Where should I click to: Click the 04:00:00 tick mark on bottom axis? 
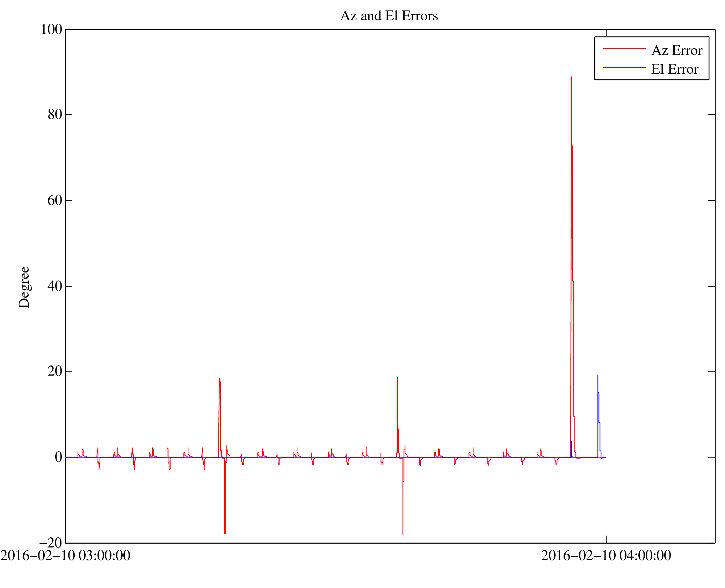coord(606,539)
